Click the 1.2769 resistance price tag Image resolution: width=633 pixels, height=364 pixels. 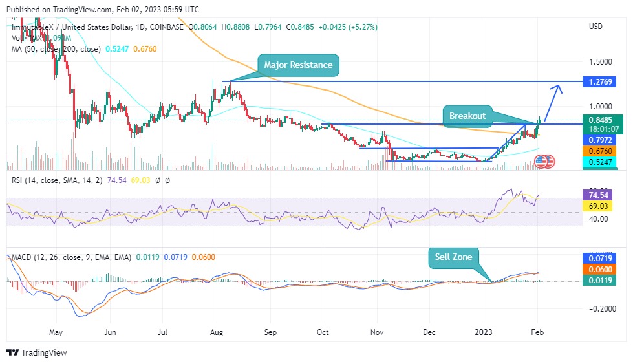599,82
